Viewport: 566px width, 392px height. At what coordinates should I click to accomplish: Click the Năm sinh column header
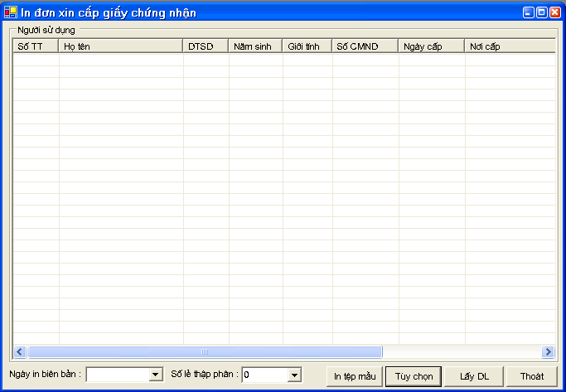click(255, 46)
